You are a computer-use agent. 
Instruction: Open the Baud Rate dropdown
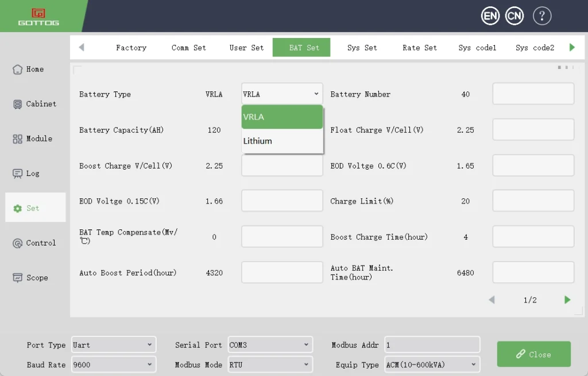114,365
